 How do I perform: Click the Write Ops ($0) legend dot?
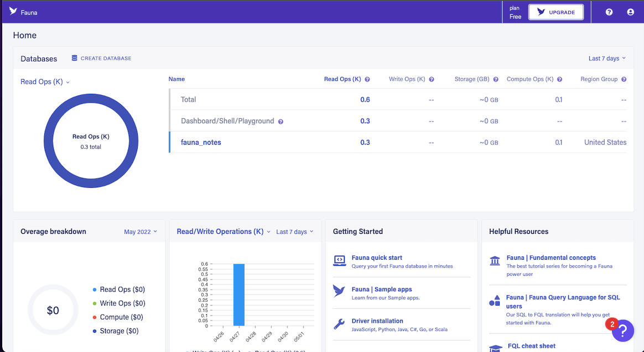pos(95,303)
